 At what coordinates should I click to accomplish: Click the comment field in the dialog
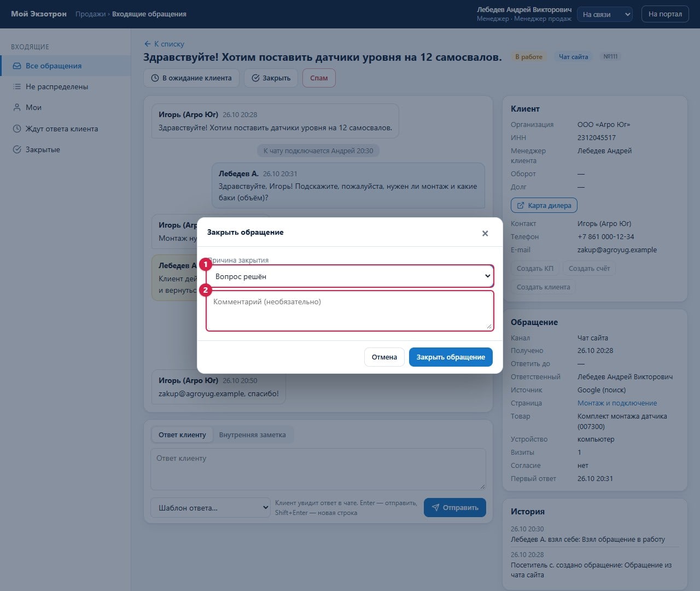[x=350, y=311]
